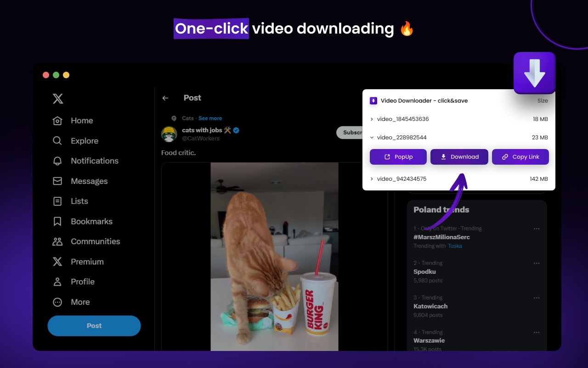Open the cats with jobs avatar
The width and height of the screenshot is (588, 368).
(169, 134)
